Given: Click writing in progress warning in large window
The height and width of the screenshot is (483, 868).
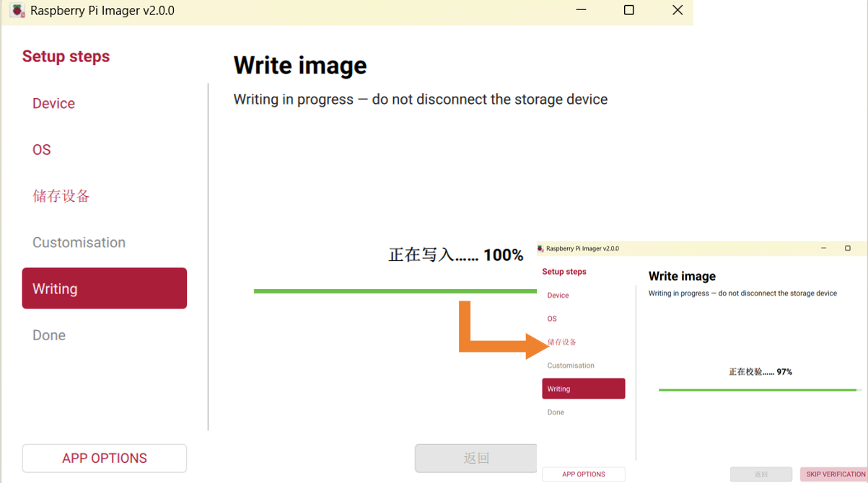Looking at the screenshot, I should pyautogui.click(x=421, y=99).
